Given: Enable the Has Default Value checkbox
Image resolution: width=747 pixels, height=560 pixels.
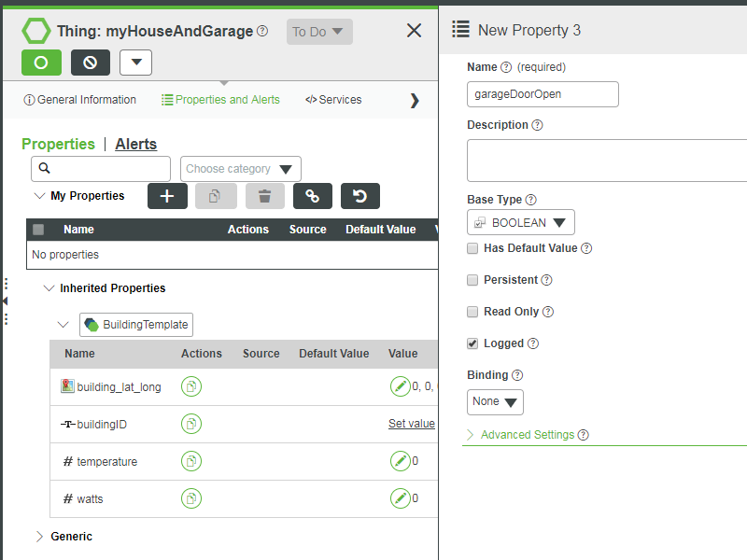Looking at the screenshot, I should 473,248.
